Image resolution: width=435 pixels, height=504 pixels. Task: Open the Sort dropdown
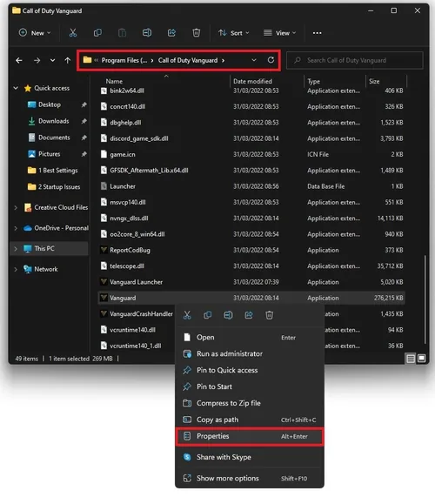click(x=233, y=33)
